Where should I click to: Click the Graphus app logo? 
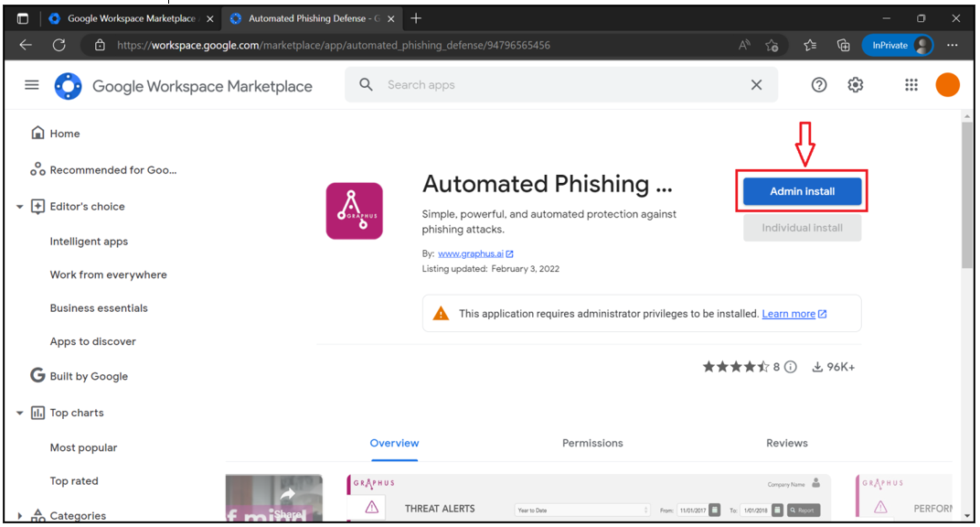coord(355,210)
